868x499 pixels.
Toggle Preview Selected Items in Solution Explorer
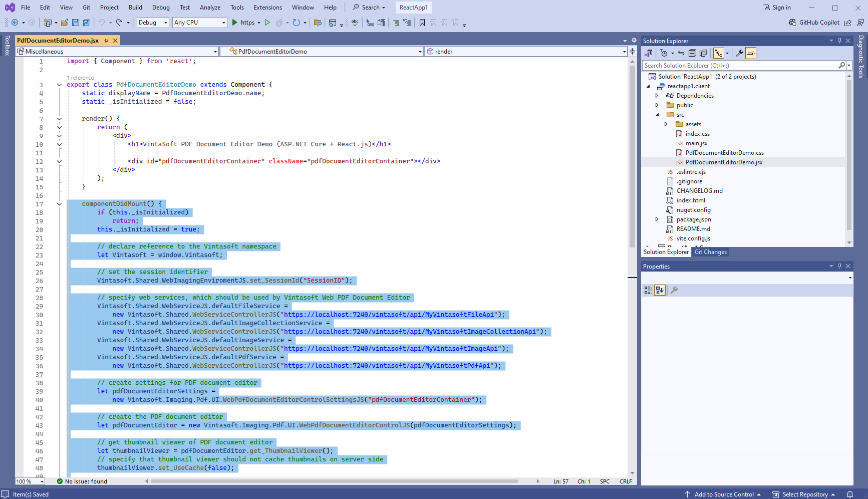(x=750, y=53)
